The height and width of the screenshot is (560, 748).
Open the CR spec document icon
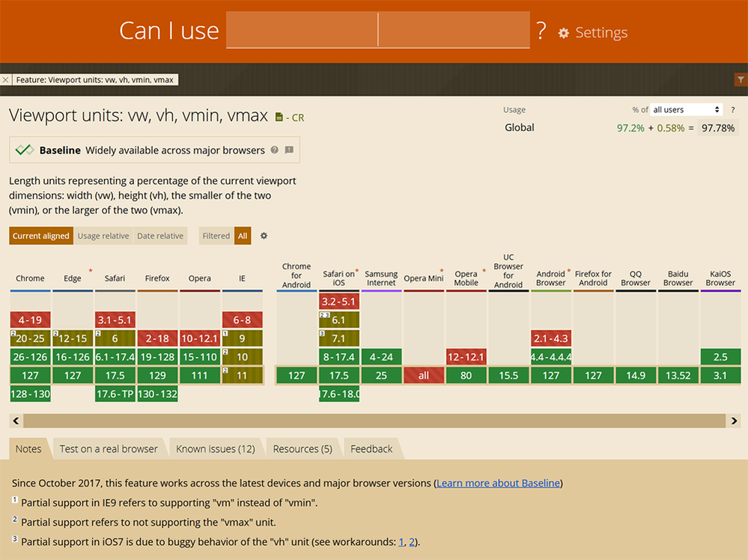coord(279,117)
